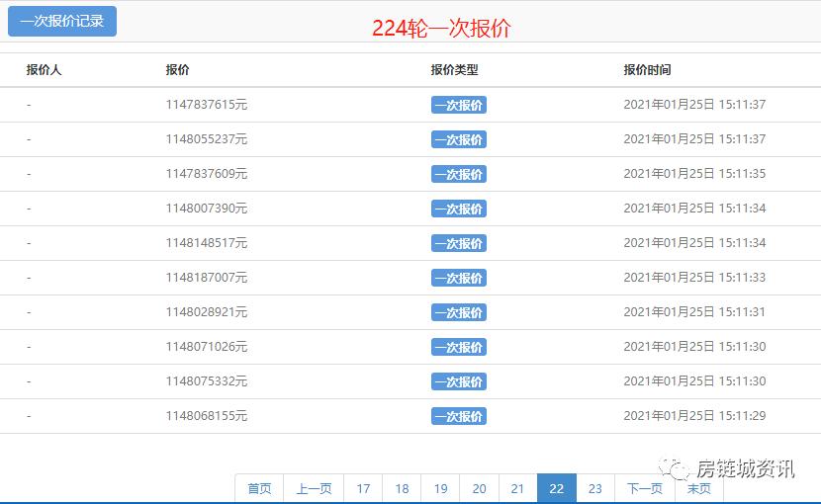The image size is (821, 504).
Task: Click the 报价类型 column header
Action: (x=454, y=69)
